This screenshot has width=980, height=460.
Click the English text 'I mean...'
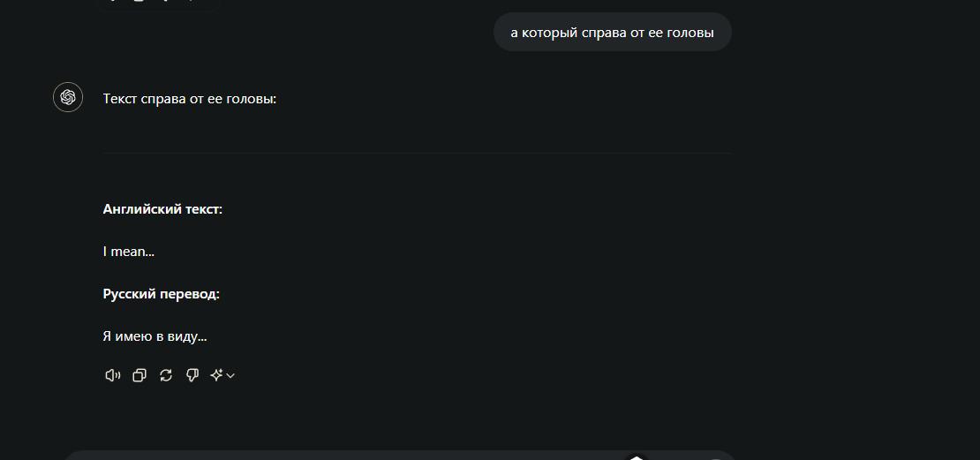(128, 252)
